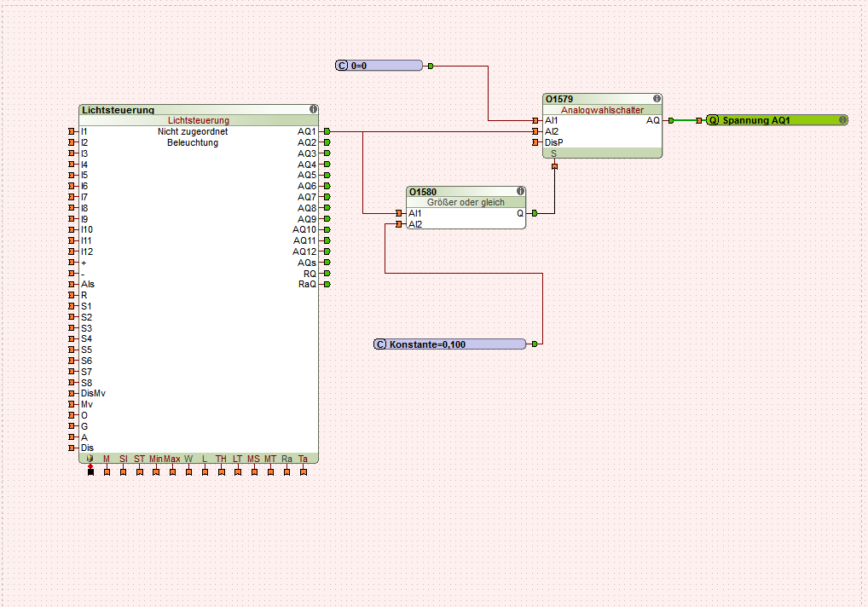
Task: Click the AI1 label on O1580
Action: 415,213
